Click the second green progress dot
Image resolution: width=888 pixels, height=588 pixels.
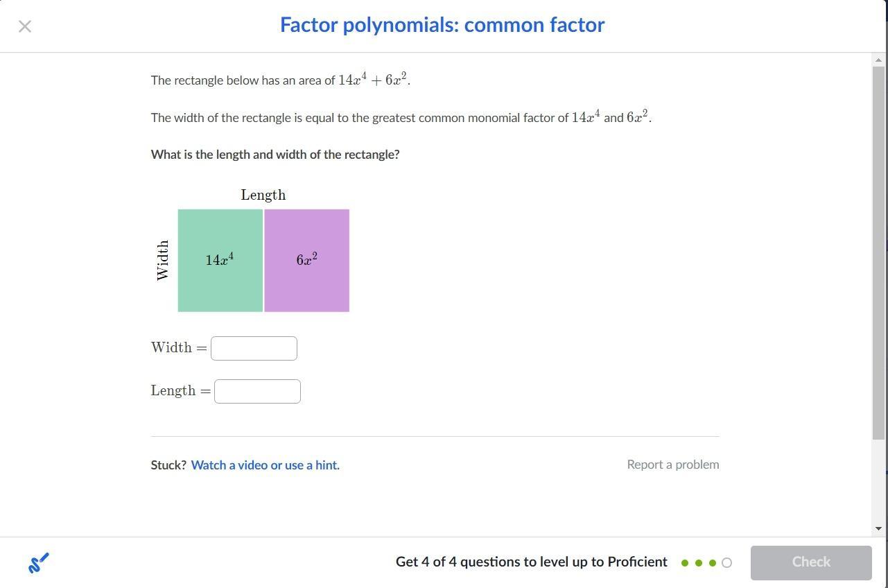(699, 563)
